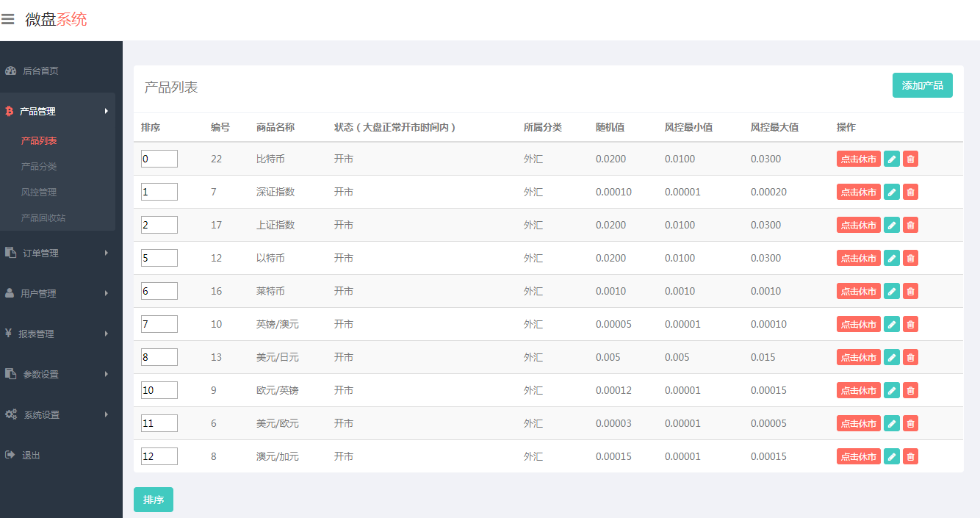Edit the 澳元/加元 product
Image resolution: width=980 pixels, height=518 pixels.
892,456
